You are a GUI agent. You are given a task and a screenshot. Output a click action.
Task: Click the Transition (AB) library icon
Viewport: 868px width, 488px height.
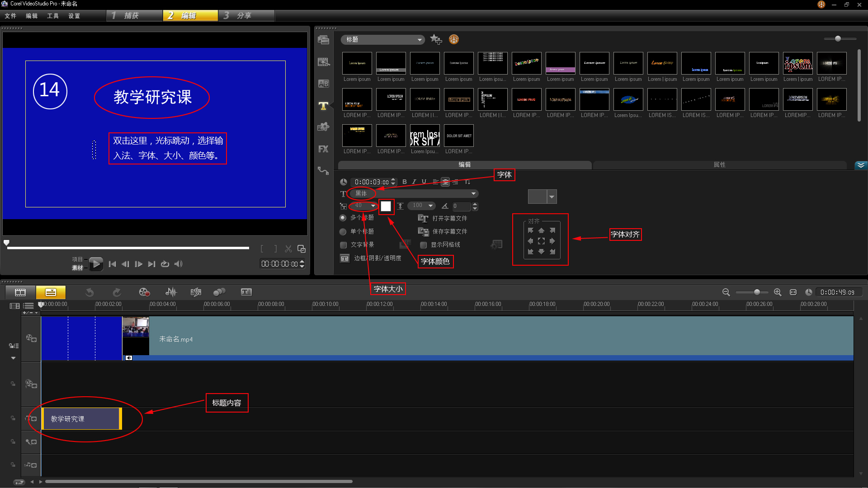click(323, 84)
